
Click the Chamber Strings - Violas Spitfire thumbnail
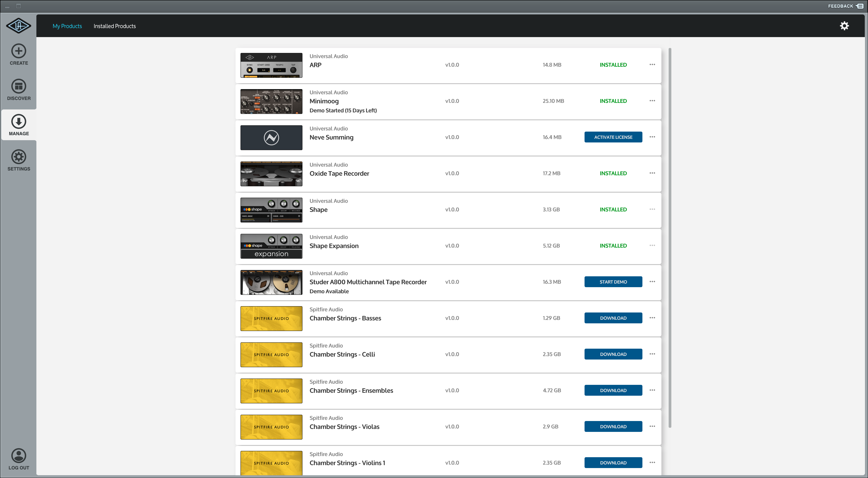point(271,427)
